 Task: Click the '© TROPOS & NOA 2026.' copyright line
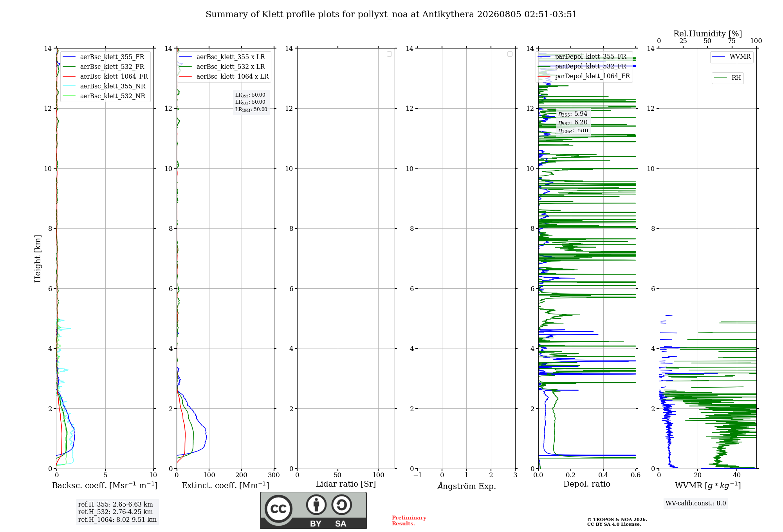pos(617,519)
